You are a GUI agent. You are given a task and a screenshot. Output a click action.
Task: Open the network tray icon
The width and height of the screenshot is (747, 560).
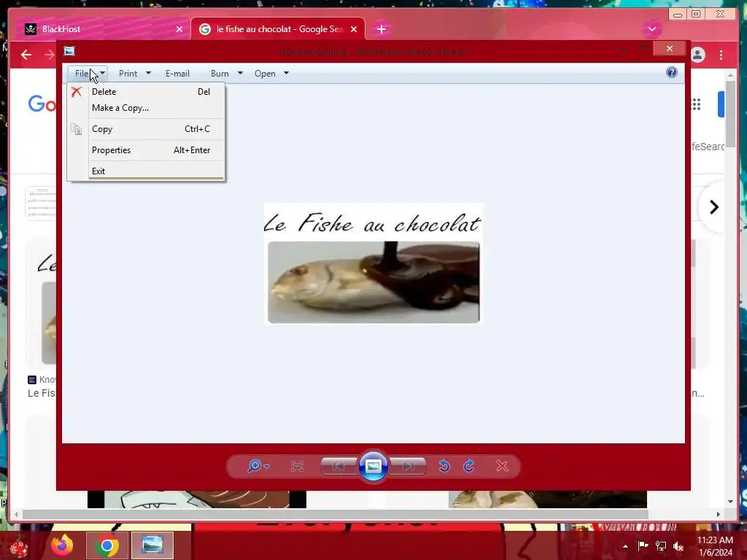661,545
